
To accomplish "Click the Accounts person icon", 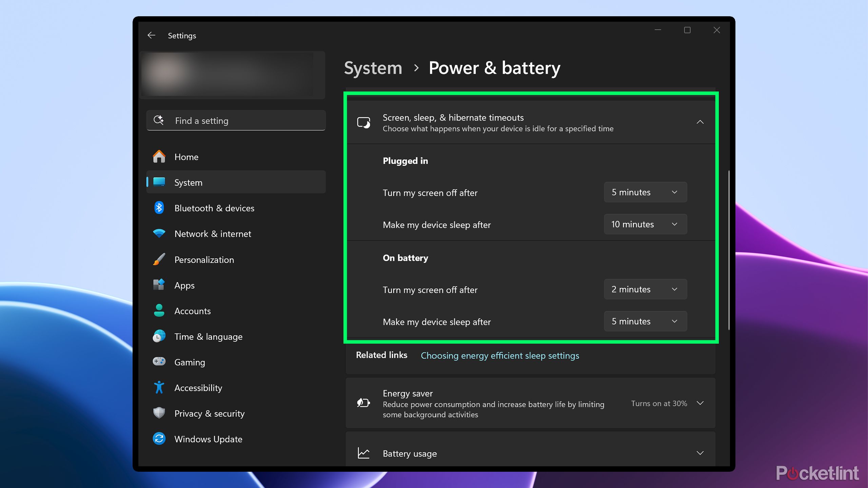I will point(159,310).
